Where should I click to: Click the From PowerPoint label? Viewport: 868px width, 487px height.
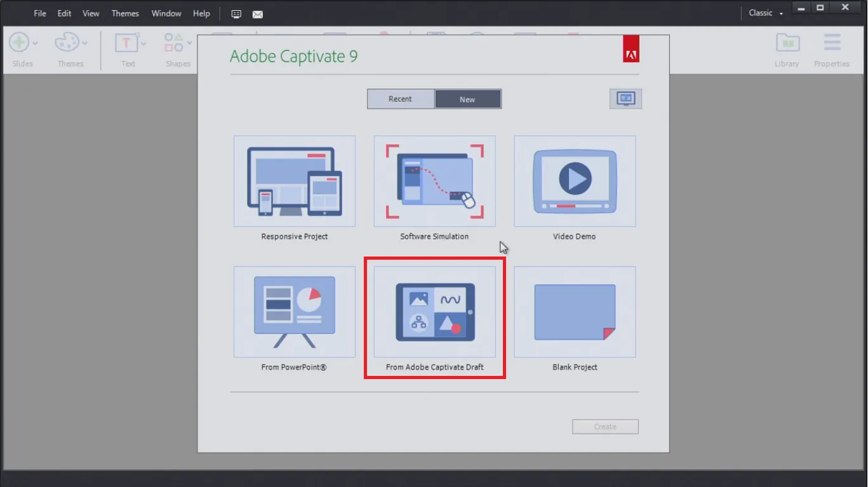tap(294, 367)
